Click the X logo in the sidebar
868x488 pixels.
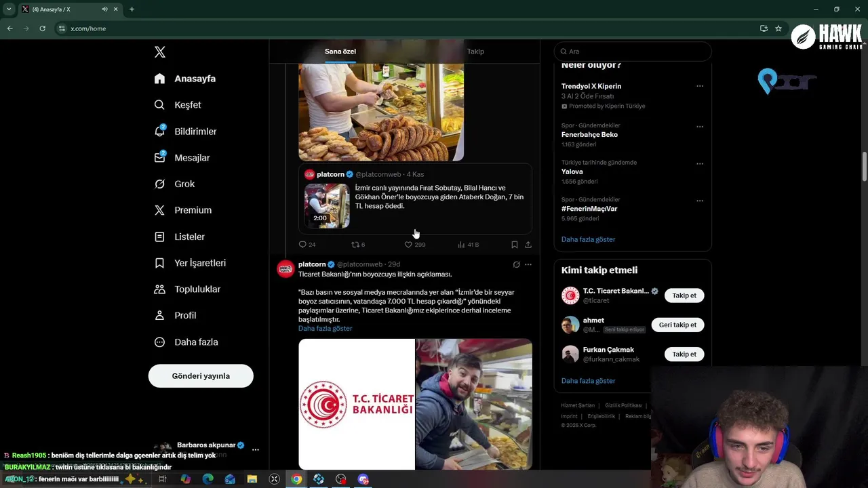160,52
